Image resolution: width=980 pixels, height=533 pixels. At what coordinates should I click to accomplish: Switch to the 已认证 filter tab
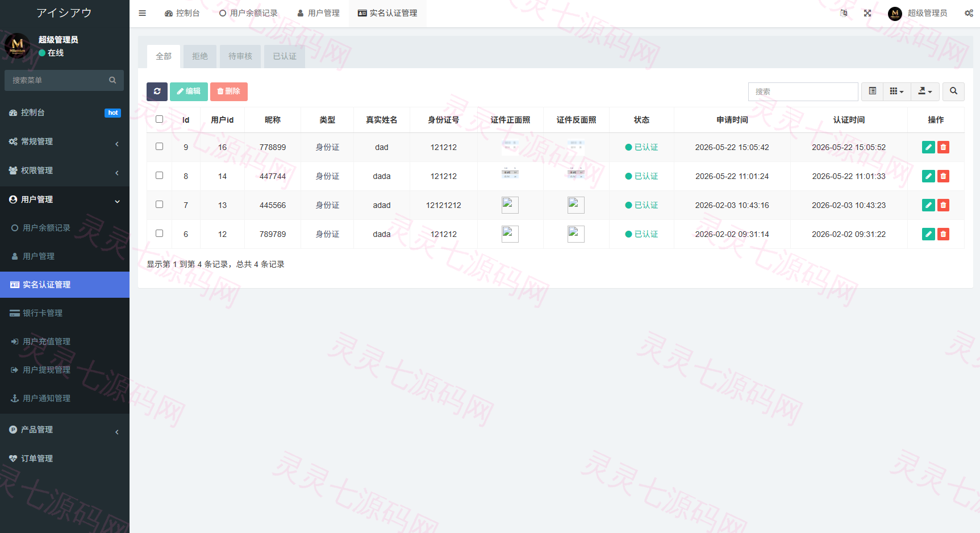click(285, 56)
